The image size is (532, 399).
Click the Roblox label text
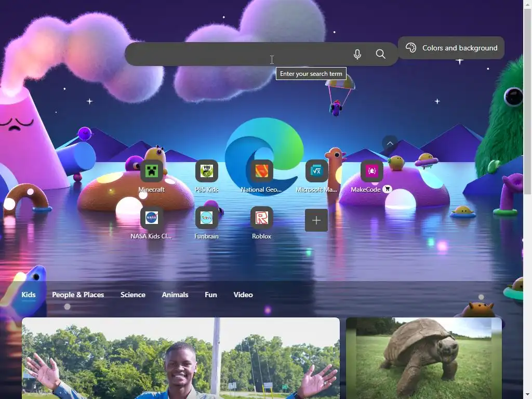(x=261, y=236)
